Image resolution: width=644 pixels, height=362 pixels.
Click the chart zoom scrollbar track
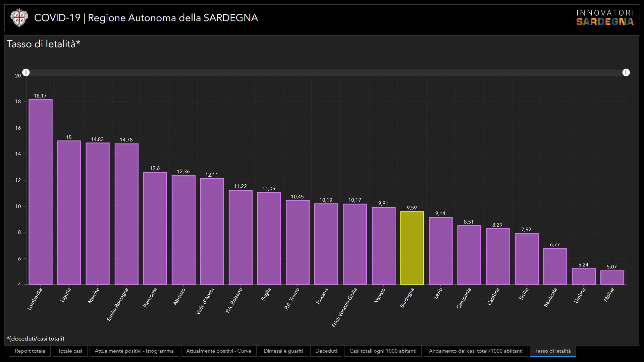coord(325,72)
